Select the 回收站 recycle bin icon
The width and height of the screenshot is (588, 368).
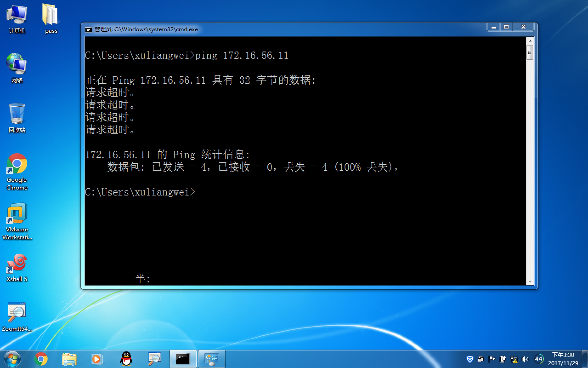pyautogui.click(x=17, y=118)
